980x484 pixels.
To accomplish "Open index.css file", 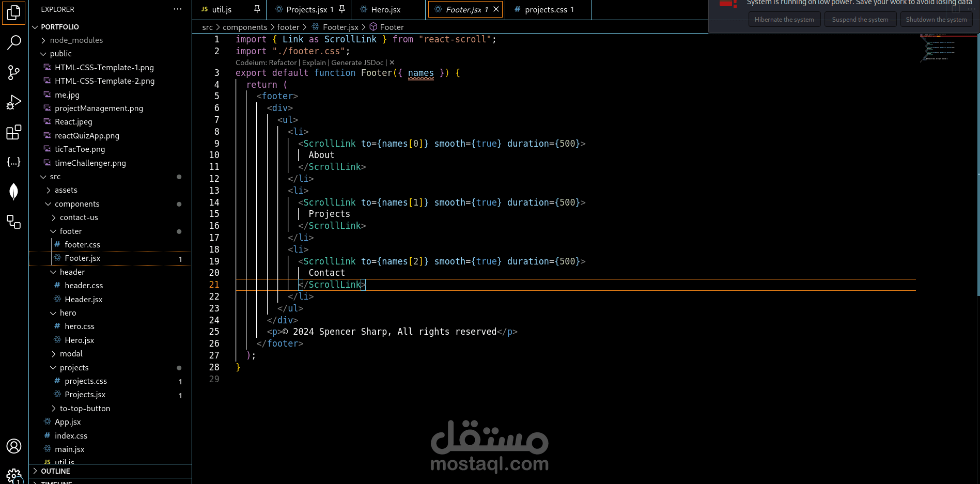I will (x=110, y=436).
